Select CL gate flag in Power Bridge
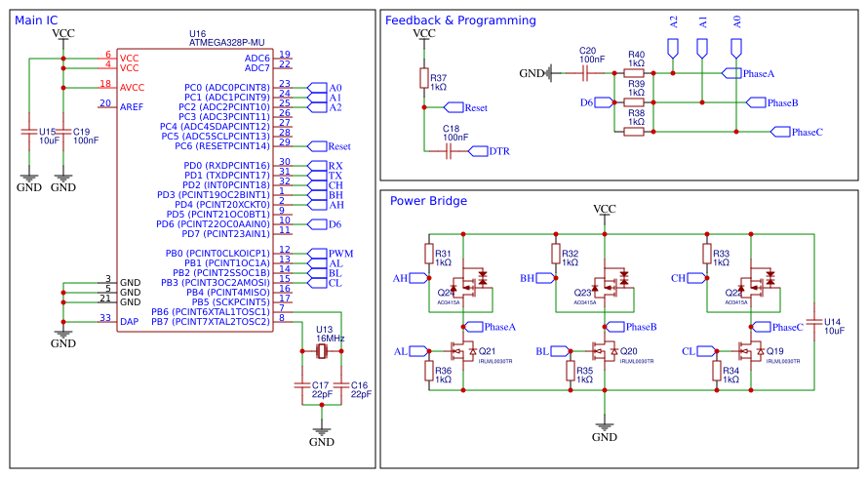868x478 pixels. pos(707,351)
